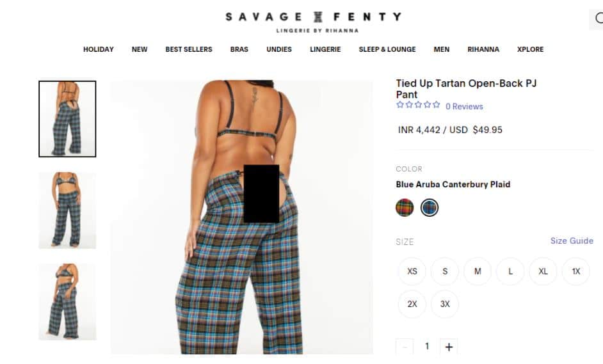Viewport: 603px width, 364px height.
Task: Select the red-yellow plaid color swatch
Action: [x=405, y=207]
